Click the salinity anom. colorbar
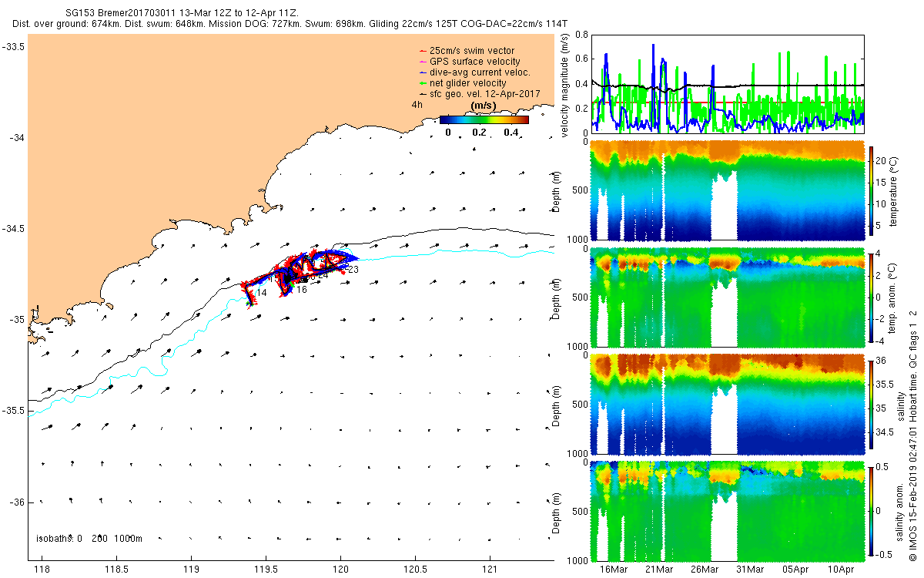 point(873,512)
